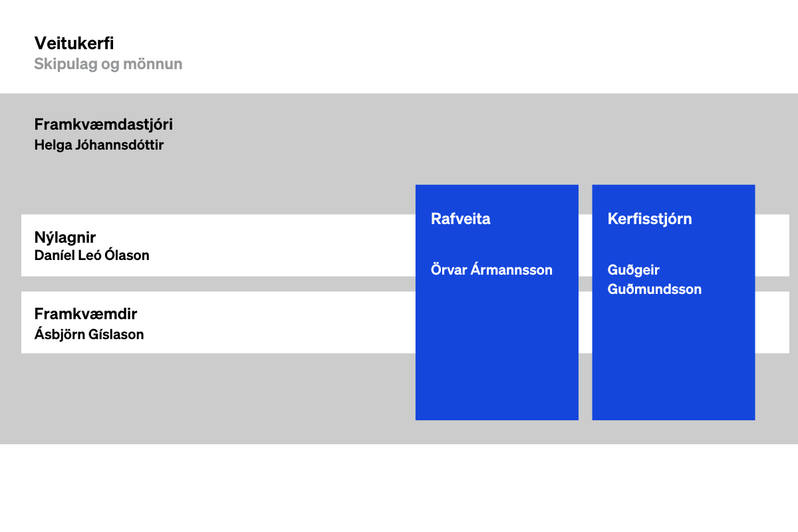Click empty lower area of Rafveita card

(x=497, y=372)
